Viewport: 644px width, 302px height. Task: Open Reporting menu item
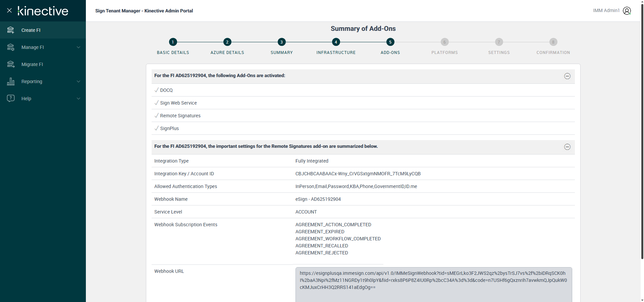tap(43, 81)
